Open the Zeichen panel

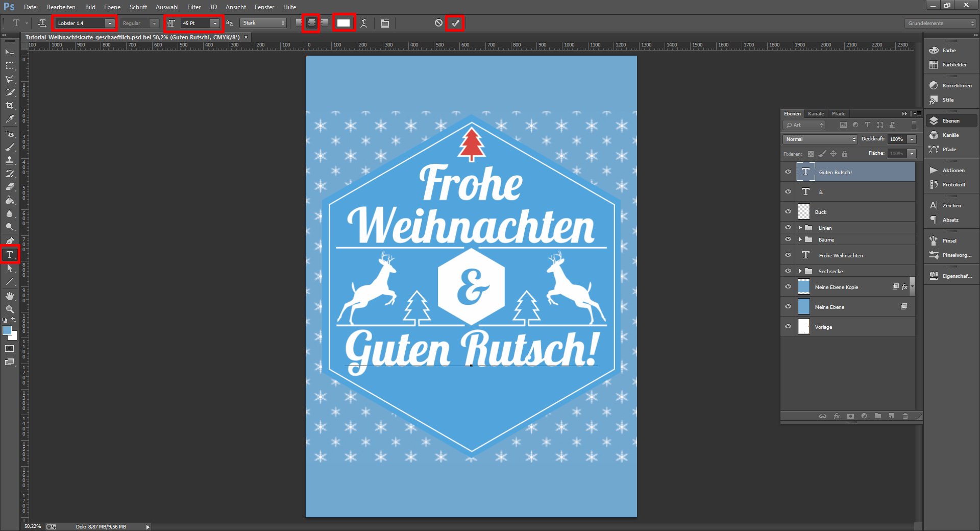(950, 205)
